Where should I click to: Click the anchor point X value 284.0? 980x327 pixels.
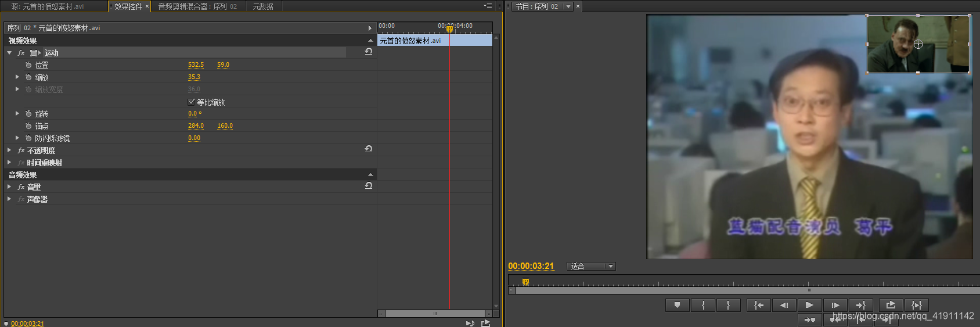[x=196, y=126]
